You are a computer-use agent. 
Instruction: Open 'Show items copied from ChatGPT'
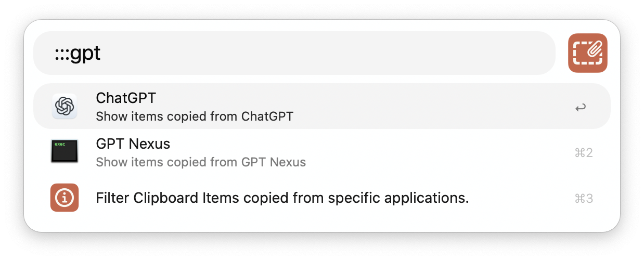click(195, 116)
